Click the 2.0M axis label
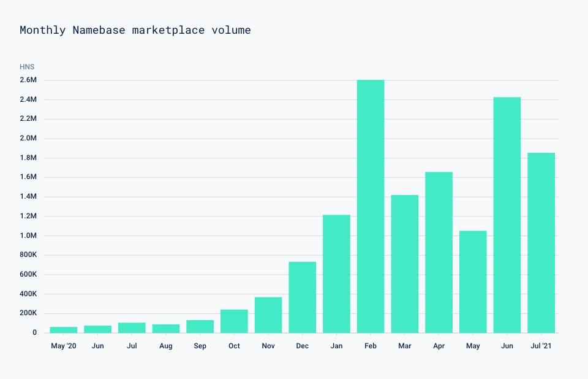588x379 pixels. 28,138
